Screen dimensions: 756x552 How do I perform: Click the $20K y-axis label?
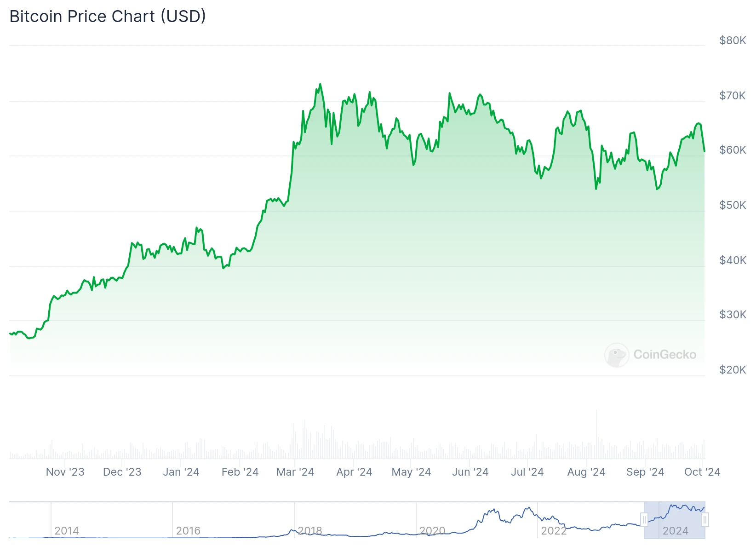click(x=733, y=370)
